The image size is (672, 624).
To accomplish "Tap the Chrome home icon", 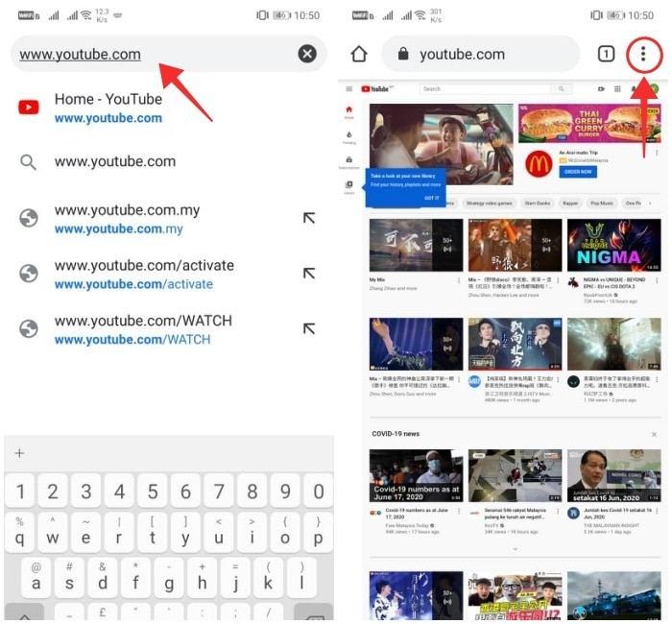I will [359, 55].
